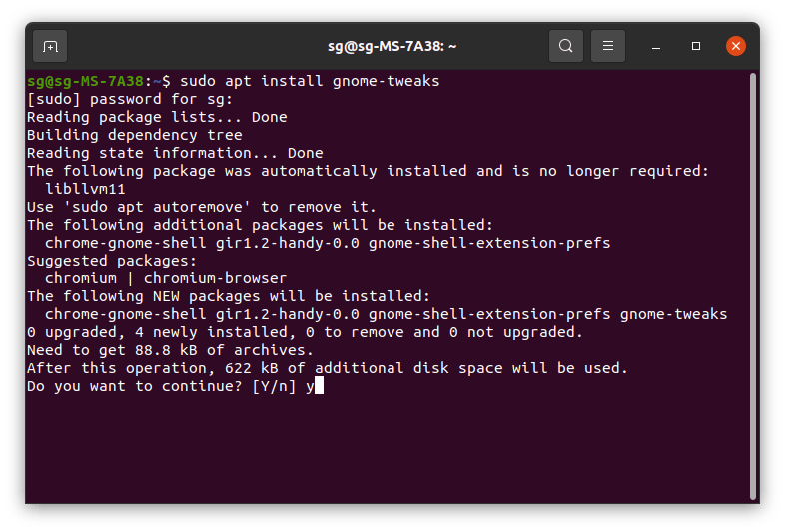The width and height of the screenshot is (785, 532).
Task: Click the 'sudo apt install gnome-tweaks' command
Action: coord(310,81)
